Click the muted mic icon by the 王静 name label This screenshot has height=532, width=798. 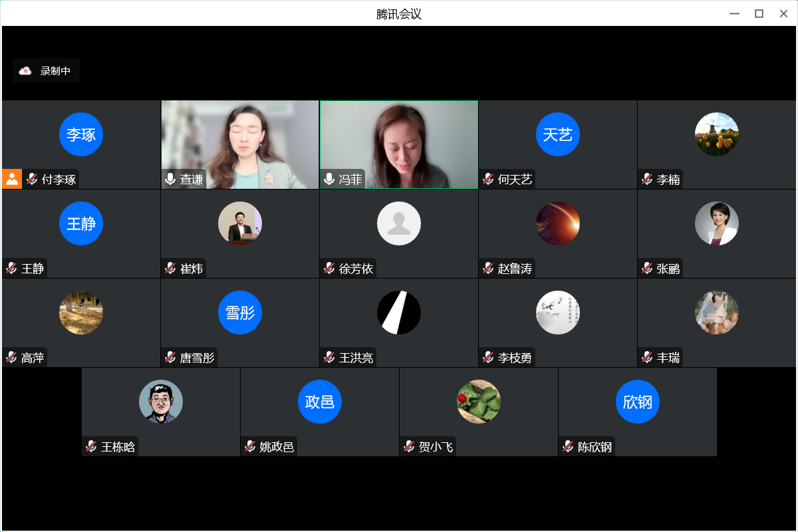(12, 268)
